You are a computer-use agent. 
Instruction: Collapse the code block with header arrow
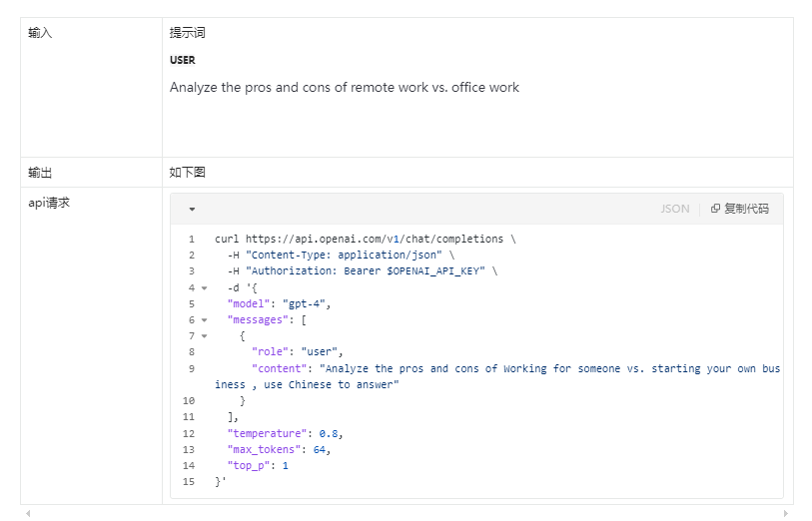click(192, 209)
